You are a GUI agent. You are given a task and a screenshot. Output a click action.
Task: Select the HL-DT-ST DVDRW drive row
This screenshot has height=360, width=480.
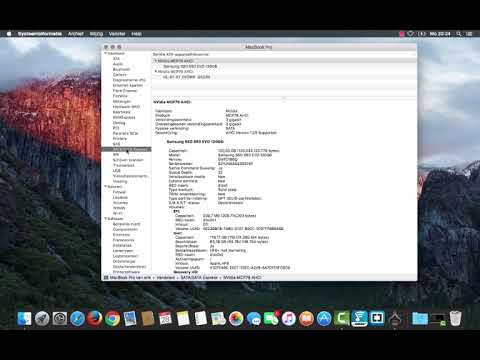pyautogui.click(x=284, y=77)
